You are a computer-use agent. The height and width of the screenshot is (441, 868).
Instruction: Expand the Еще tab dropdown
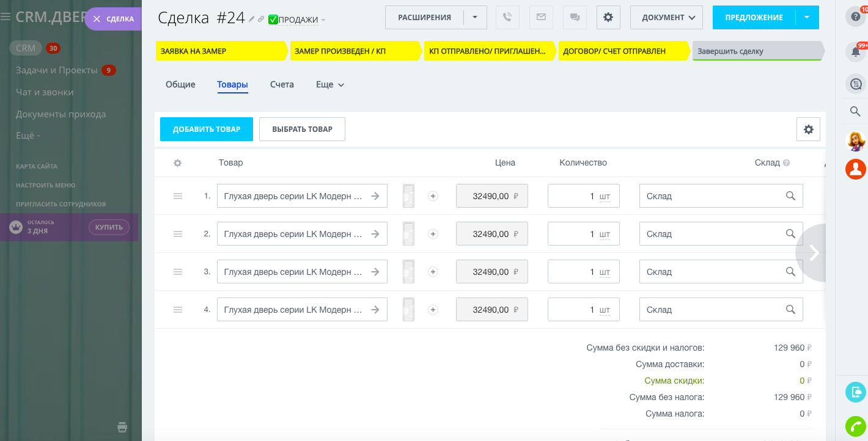click(329, 84)
